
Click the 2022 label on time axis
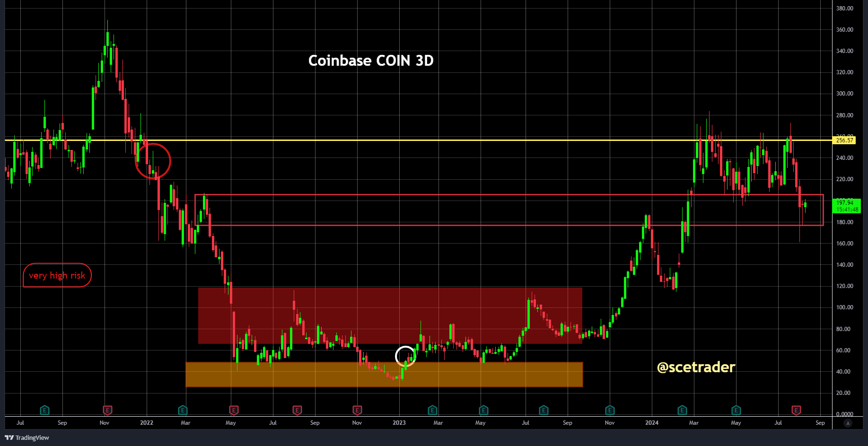[147, 423]
